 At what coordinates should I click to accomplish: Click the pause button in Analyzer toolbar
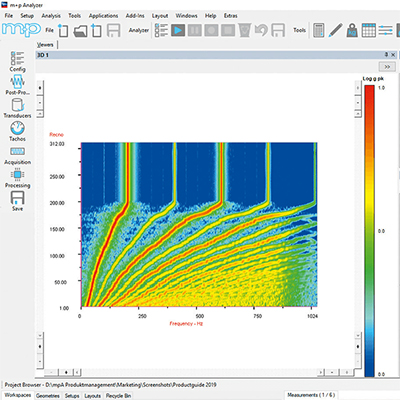(x=195, y=30)
